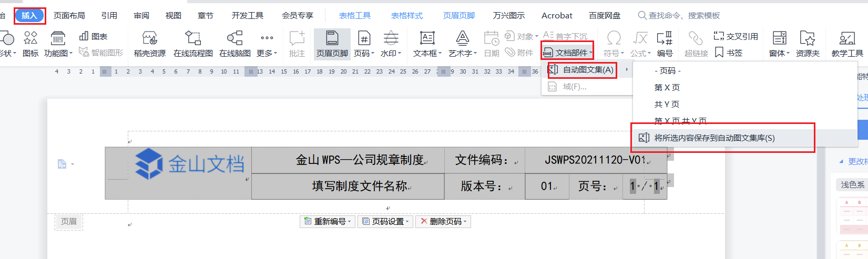Switch to the 页面布局 tab

[x=69, y=16]
